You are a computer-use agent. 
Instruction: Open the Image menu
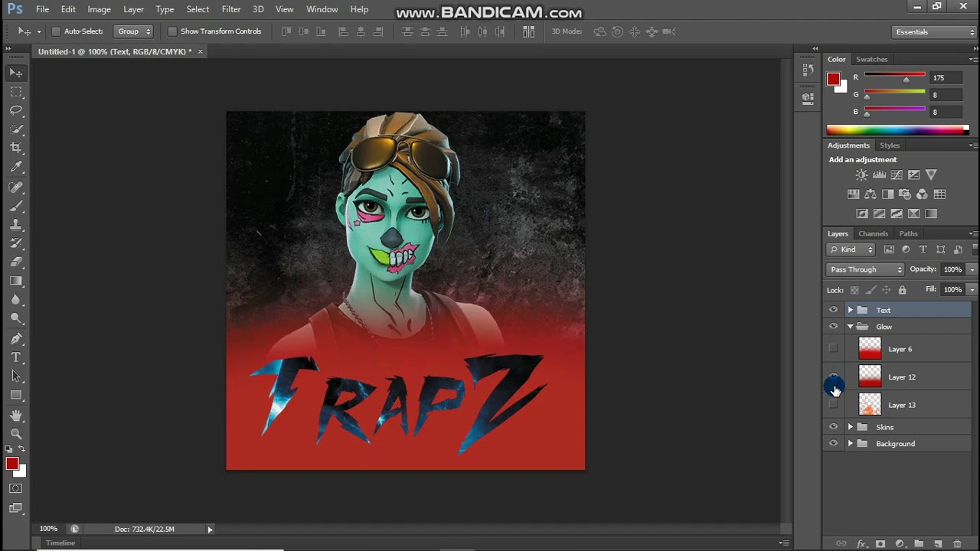[x=99, y=9]
